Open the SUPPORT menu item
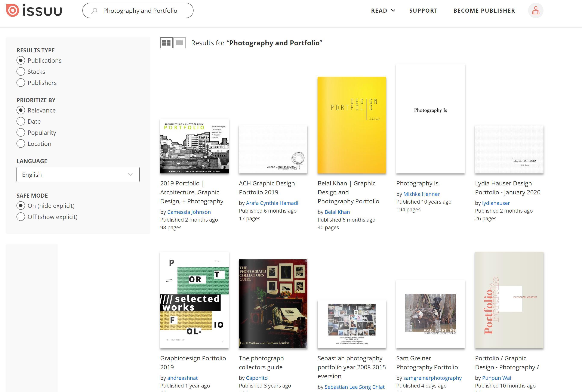 pyautogui.click(x=423, y=10)
